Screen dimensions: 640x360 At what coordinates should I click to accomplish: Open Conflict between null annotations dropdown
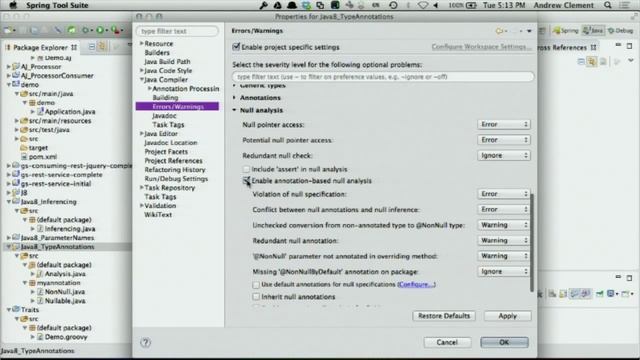[x=504, y=209]
